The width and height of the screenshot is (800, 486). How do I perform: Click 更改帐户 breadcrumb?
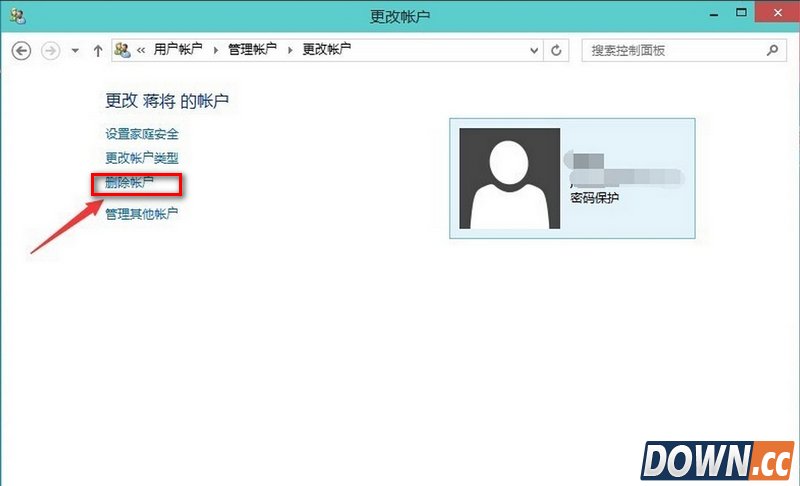point(327,49)
